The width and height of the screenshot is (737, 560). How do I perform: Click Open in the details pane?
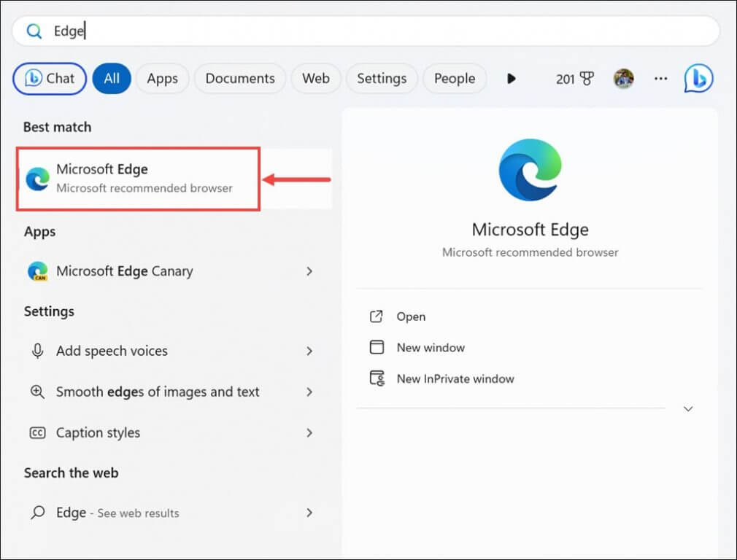[411, 316]
